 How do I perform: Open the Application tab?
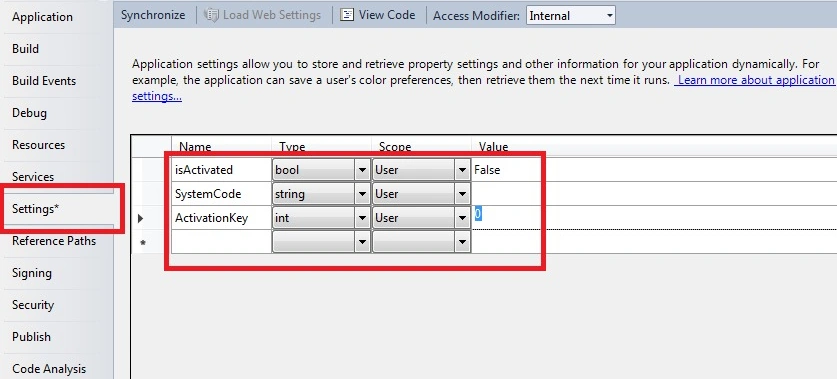pos(42,17)
